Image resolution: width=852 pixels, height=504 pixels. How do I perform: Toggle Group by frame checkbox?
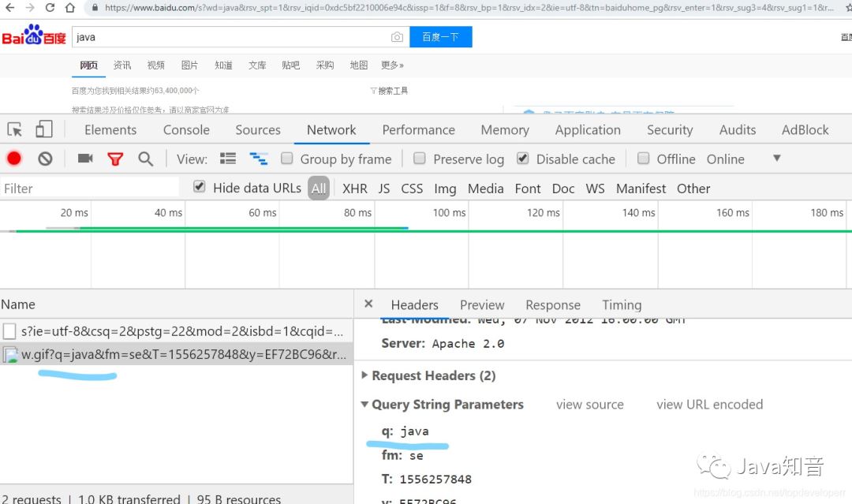pyautogui.click(x=287, y=158)
